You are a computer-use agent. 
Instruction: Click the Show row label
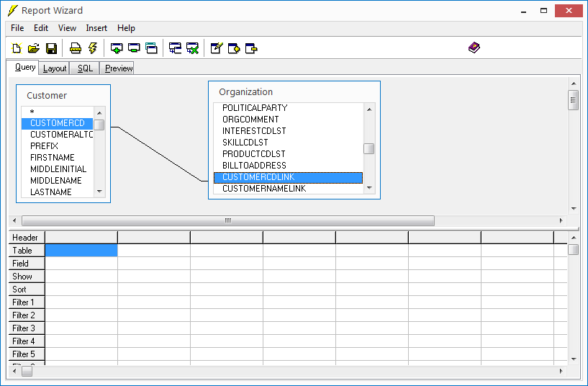point(26,277)
